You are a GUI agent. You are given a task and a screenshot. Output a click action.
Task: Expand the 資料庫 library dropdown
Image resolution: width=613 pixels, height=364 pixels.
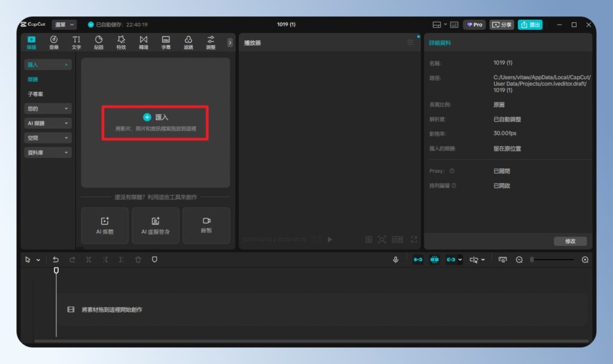tap(48, 153)
